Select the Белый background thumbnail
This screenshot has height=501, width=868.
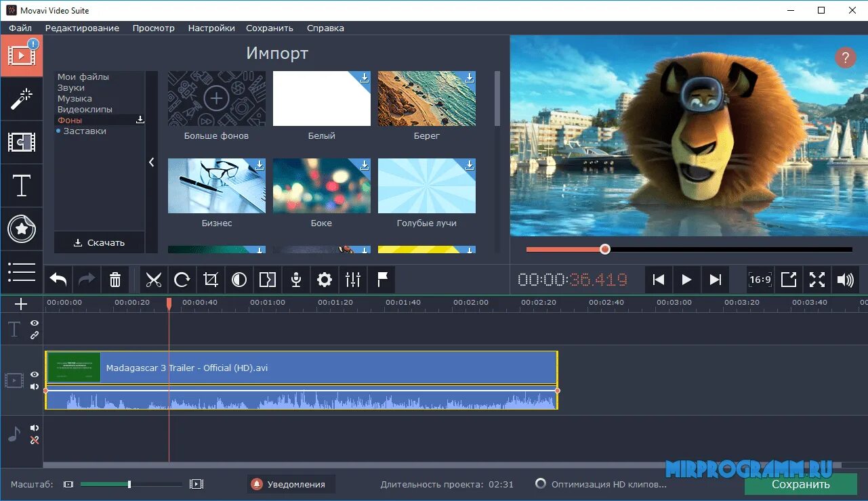tap(322, 99)
